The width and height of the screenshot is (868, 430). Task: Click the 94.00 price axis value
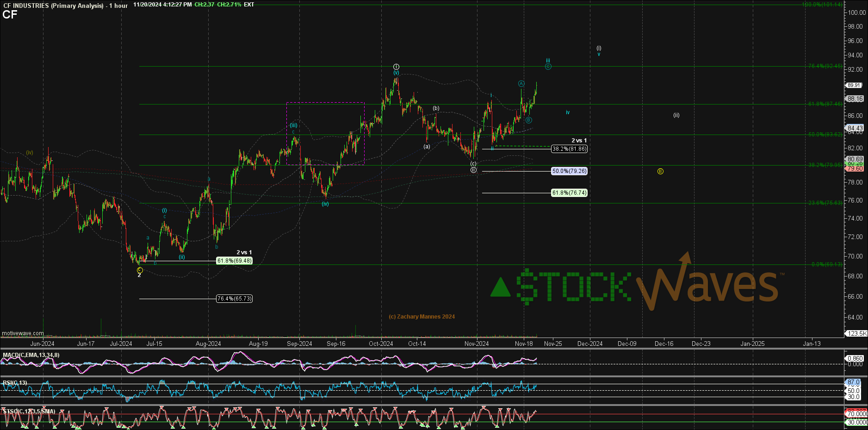[855, 55]
